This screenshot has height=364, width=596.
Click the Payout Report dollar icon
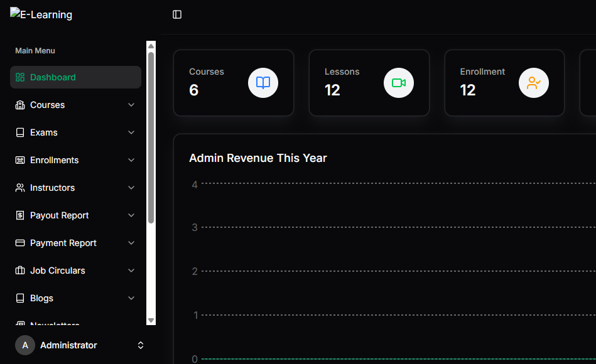coord(20,215)
